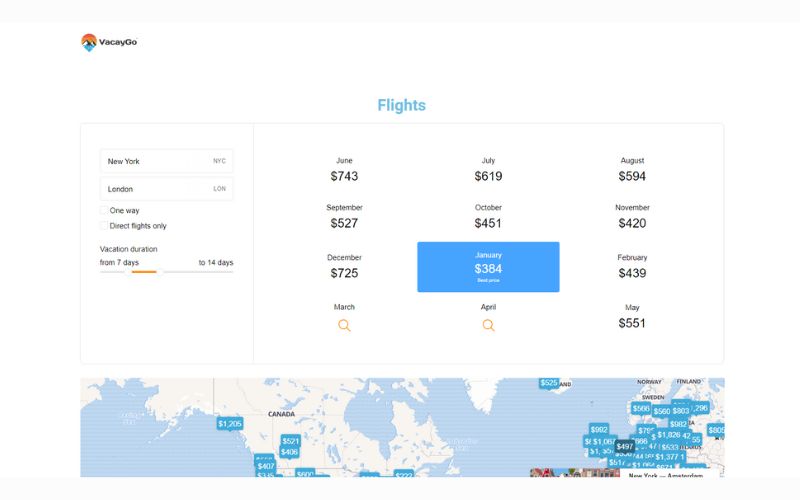Choose August at $594

click(632, 170)
